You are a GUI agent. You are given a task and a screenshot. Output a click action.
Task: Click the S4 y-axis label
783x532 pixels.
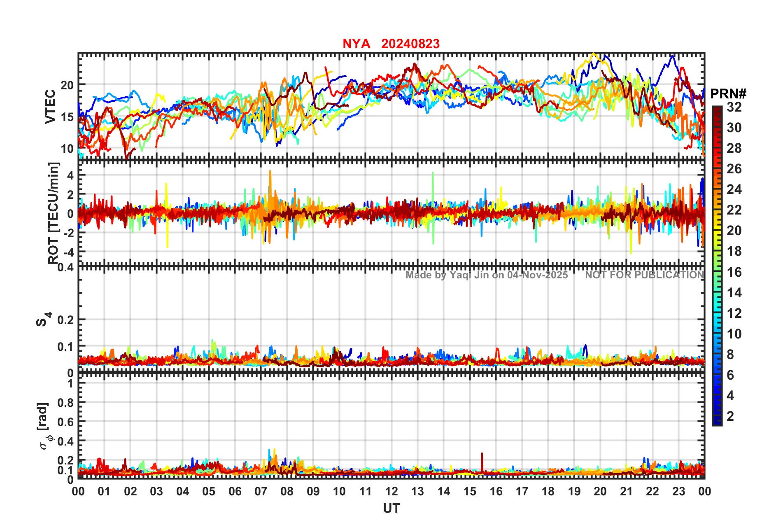[44, 319]
